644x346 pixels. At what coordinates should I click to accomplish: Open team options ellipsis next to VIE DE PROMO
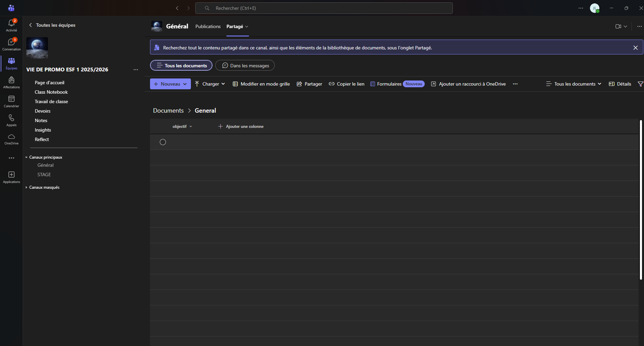click(136, 70)
